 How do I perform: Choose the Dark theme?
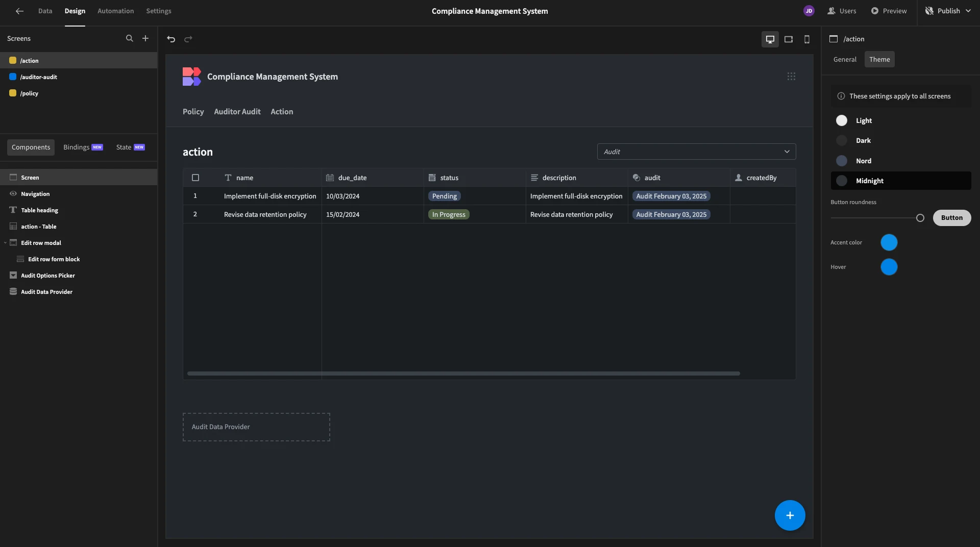point(901,140)
